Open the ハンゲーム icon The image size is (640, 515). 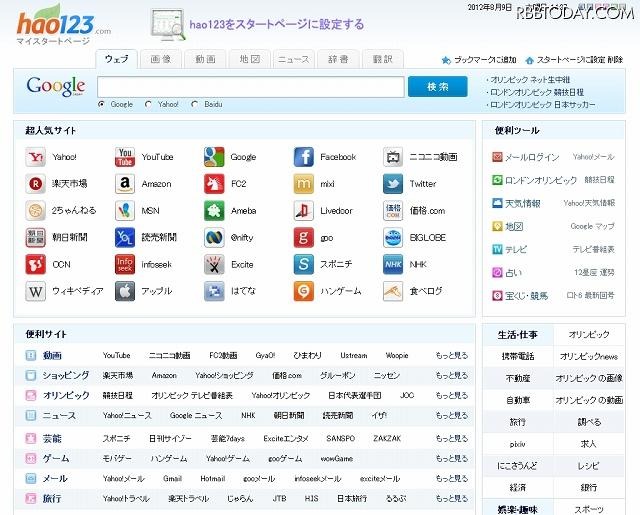point(304,291)
